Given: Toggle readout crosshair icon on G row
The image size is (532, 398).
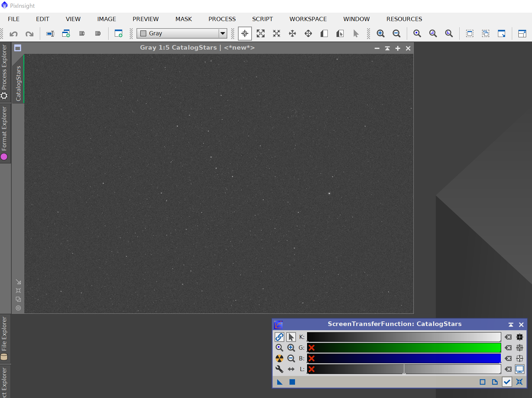Looking at the screenshot, I should pos(520,348).
